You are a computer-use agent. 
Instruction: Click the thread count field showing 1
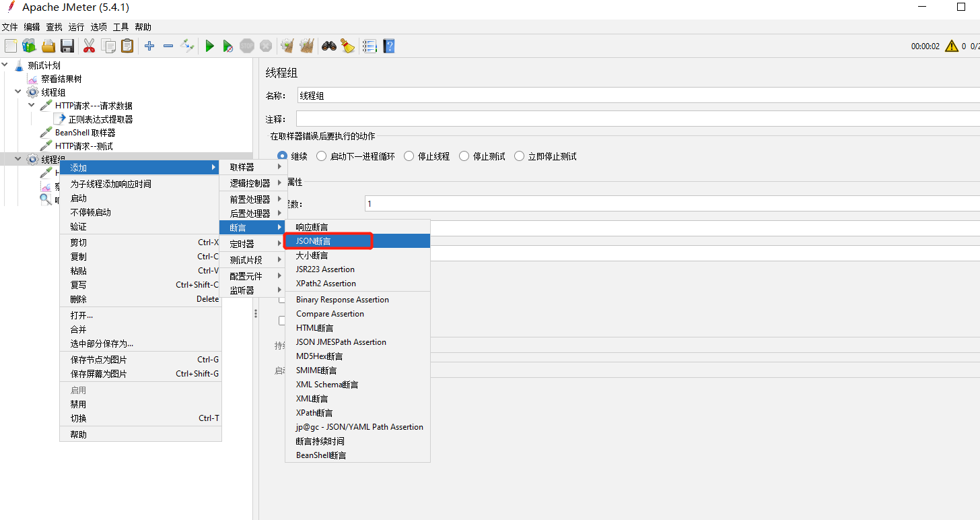click(672, 203)
